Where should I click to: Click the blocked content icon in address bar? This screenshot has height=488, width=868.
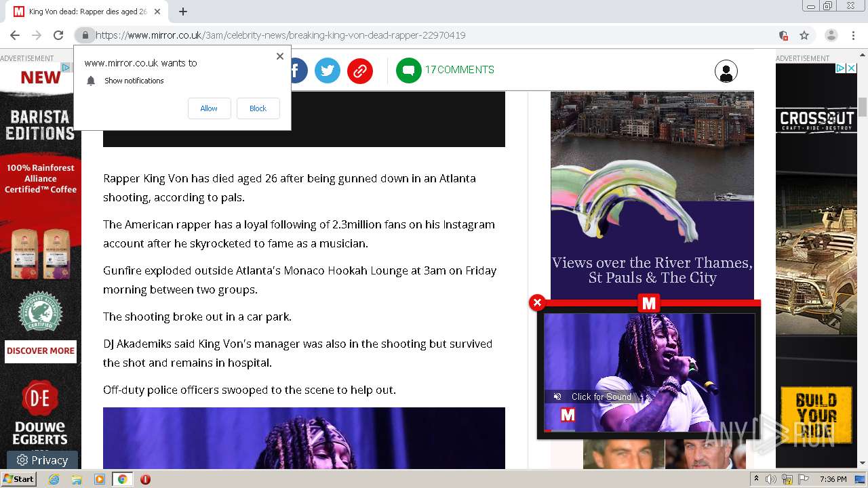[783, 35]
